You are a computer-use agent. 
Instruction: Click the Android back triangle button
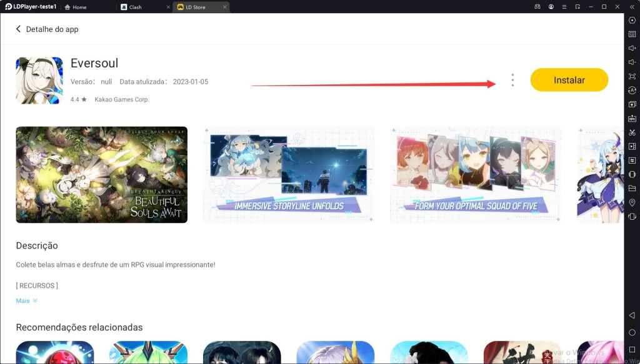point(632,315)
